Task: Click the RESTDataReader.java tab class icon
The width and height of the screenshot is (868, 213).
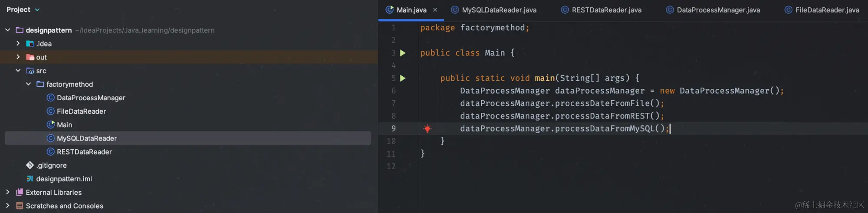Action: [x=565, y=10]
